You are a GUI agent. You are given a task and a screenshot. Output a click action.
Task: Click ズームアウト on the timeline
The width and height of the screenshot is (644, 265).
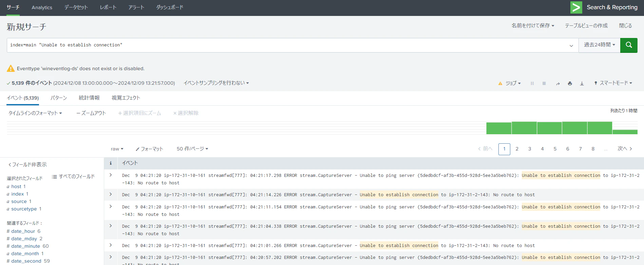pyautogui.click(x=91, y=113)
